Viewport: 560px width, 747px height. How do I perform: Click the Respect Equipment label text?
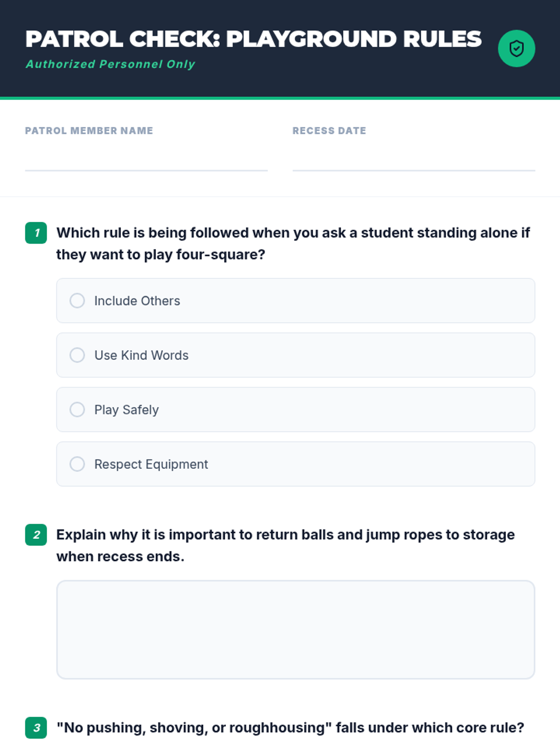tap(151, 464)
